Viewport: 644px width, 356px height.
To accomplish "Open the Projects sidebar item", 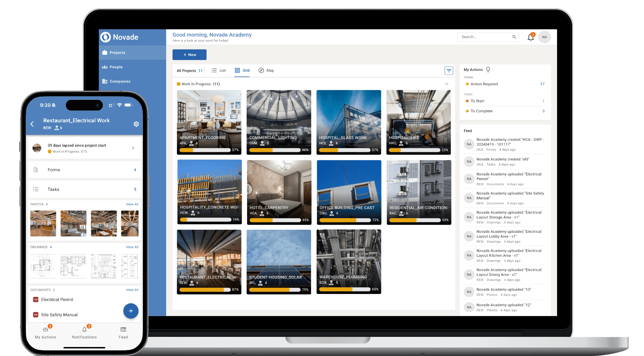I will pyautogui.click(x=132, y=53).
